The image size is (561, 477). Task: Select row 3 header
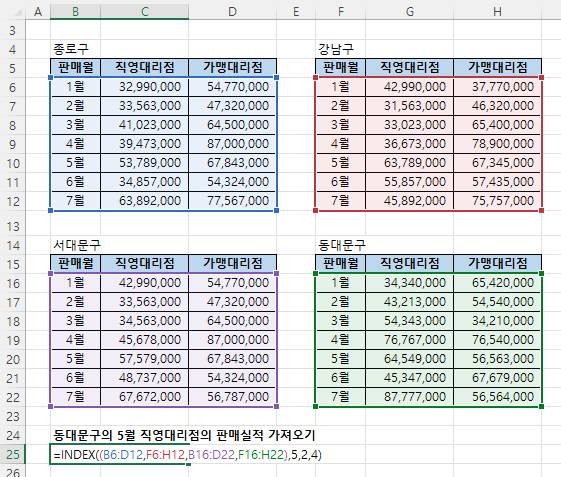click(x=13, y=30)
